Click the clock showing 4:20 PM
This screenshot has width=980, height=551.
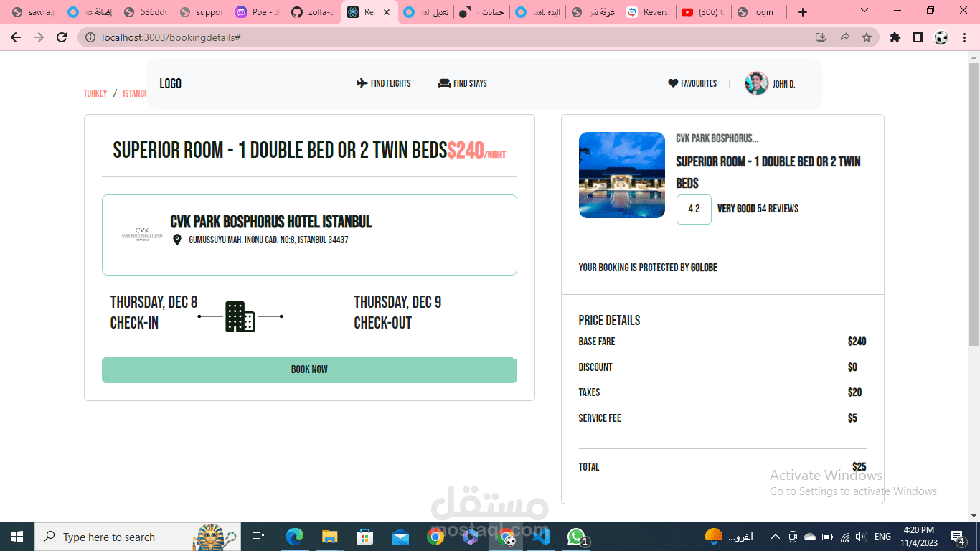[919, 530]
